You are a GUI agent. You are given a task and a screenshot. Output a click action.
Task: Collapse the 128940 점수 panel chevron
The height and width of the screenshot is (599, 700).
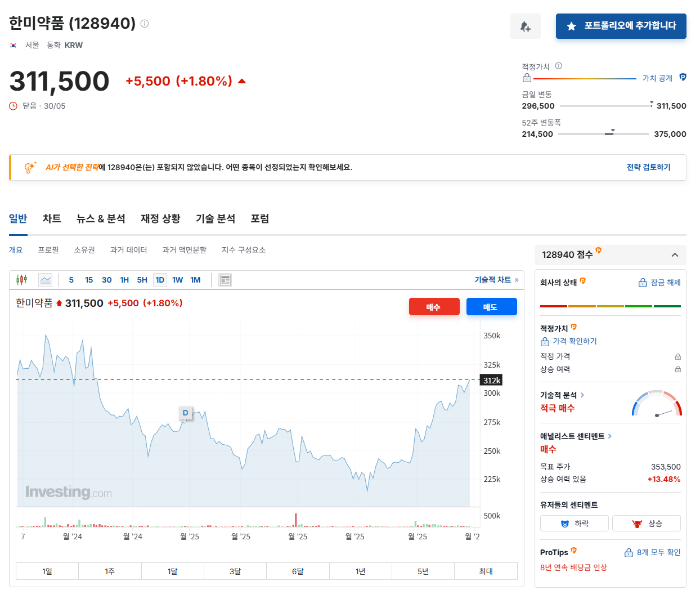(675, 255)
